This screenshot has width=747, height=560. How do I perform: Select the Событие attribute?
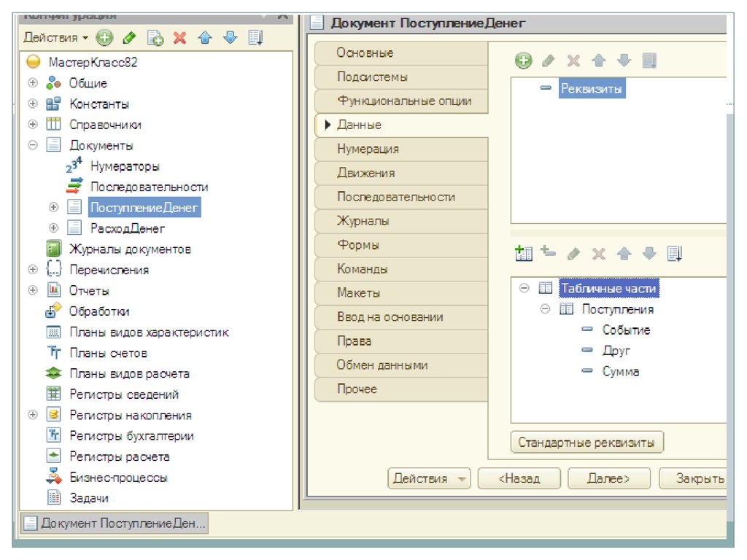[625, 330]
